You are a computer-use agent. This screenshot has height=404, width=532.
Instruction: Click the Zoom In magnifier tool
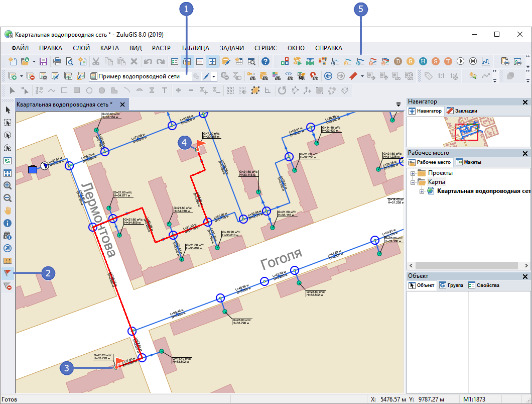[7, 185]
